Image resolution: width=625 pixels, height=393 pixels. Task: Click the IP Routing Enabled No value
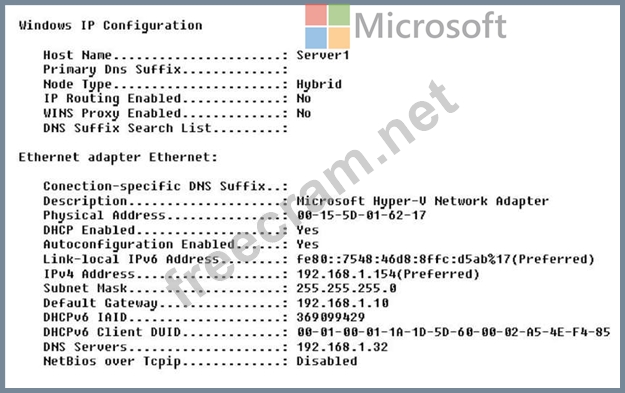[x=304, y=98]
